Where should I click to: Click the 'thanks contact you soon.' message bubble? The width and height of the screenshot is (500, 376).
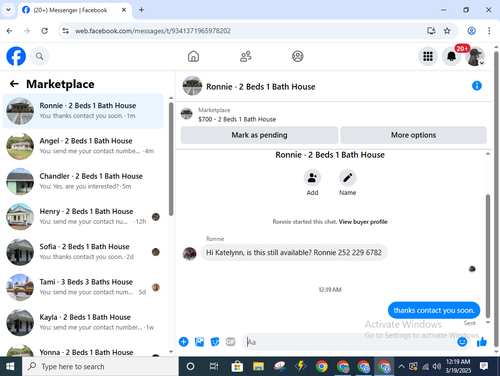(x=434, y=310)
